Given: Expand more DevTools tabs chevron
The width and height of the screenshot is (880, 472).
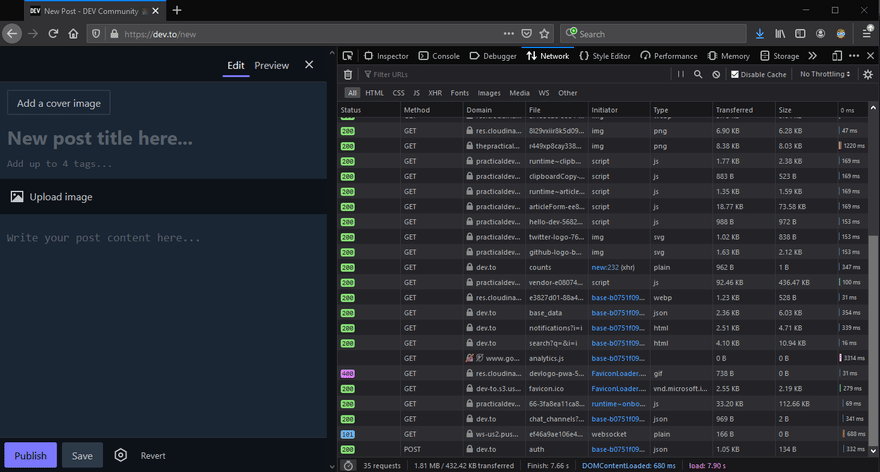Looking at the screenshot, I should 813,56.
